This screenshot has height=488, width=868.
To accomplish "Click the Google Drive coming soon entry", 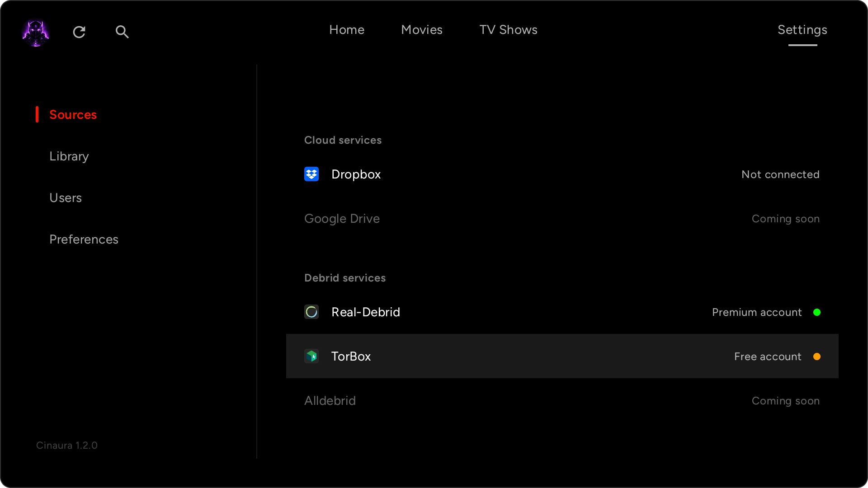I will click(342, 218).
